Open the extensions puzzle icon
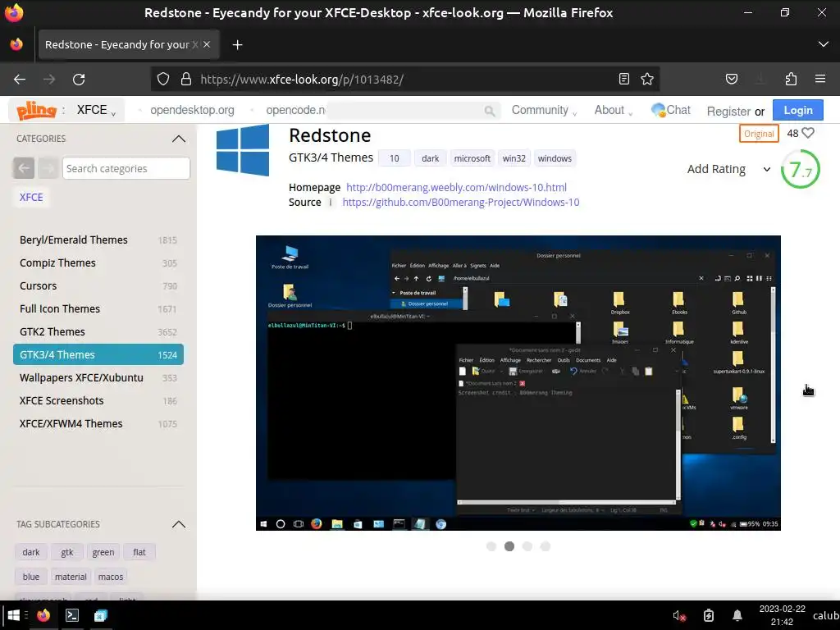This screenshot has width=840, height=630. (x=791, y=80)
